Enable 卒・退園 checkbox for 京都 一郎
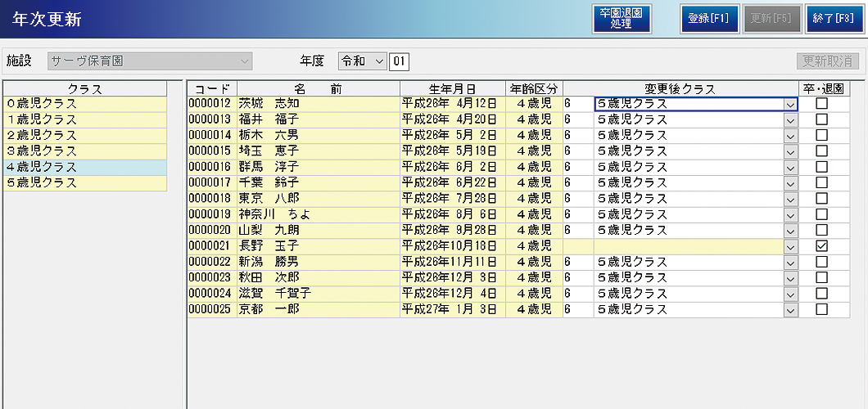Screen dimensions: 868x409 [821, 309]
